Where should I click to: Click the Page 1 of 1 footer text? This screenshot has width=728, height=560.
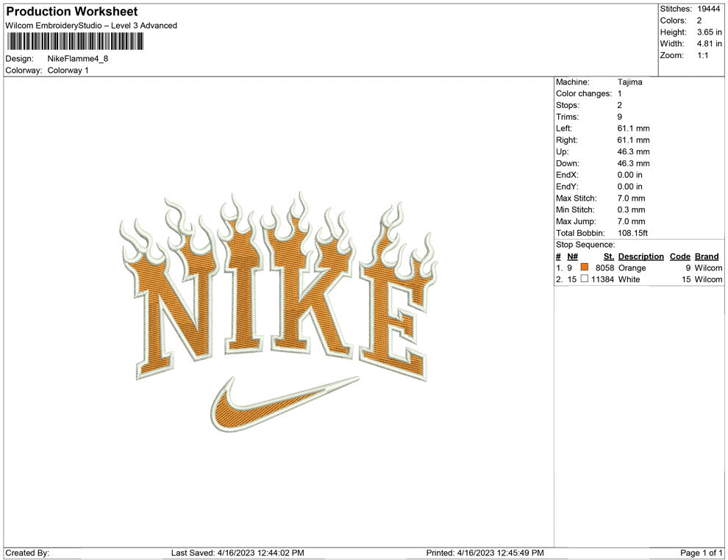click(701, 553)
